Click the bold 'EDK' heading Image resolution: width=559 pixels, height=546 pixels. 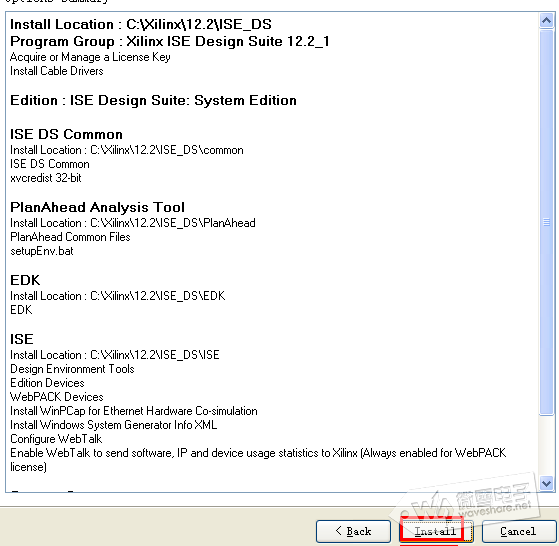pos(25,280)
